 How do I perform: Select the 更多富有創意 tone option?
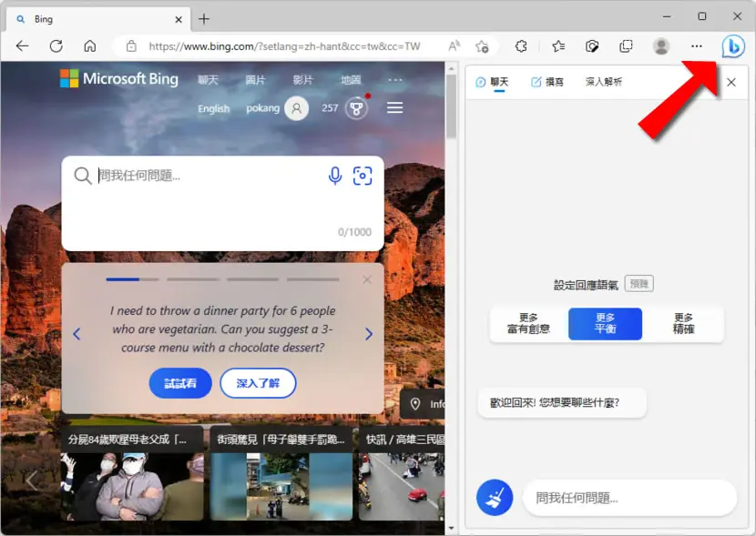coord(528,324)
